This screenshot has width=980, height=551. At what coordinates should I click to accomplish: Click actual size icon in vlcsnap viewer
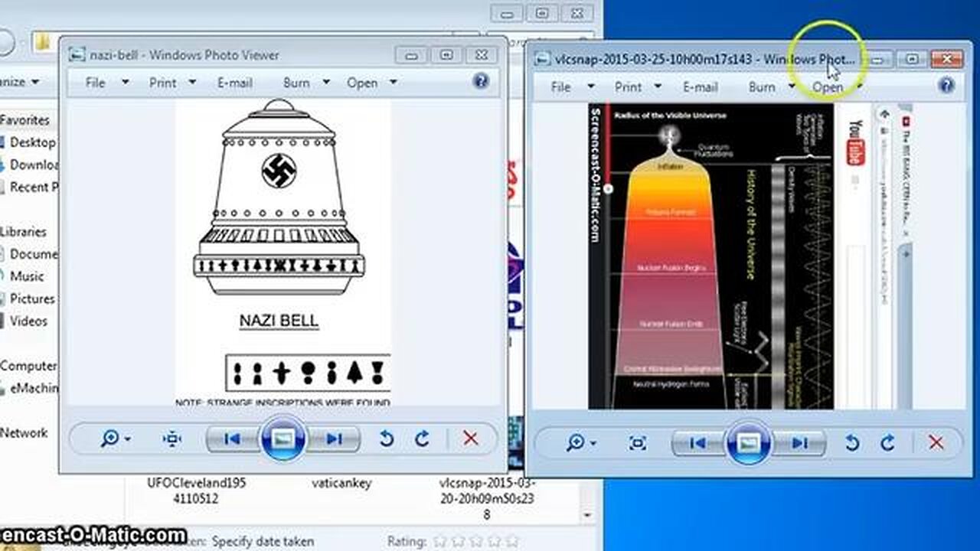tap(638, 442)
